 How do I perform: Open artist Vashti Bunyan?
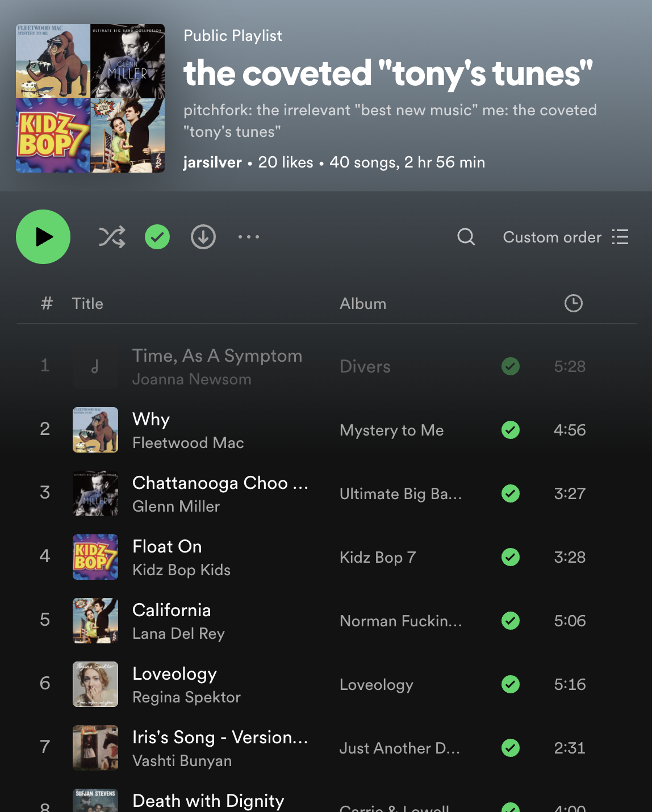pyautogui.click(x=182, y=761)
